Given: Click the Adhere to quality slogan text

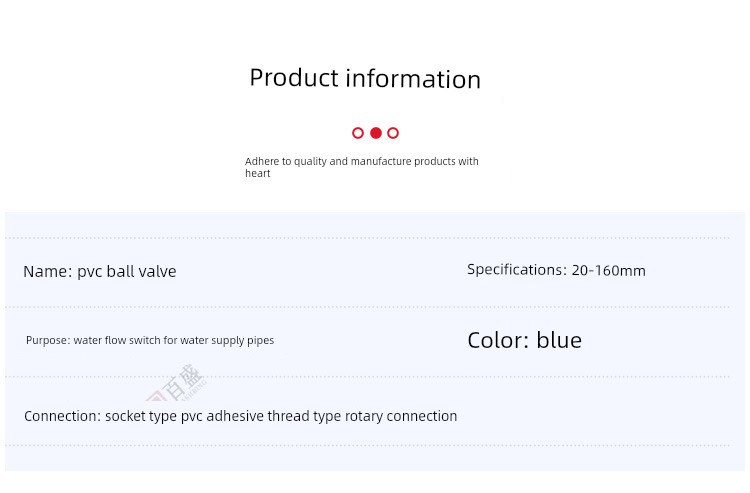Looking at the screenshot, I should pyautogui.click(x=362, y=167).
